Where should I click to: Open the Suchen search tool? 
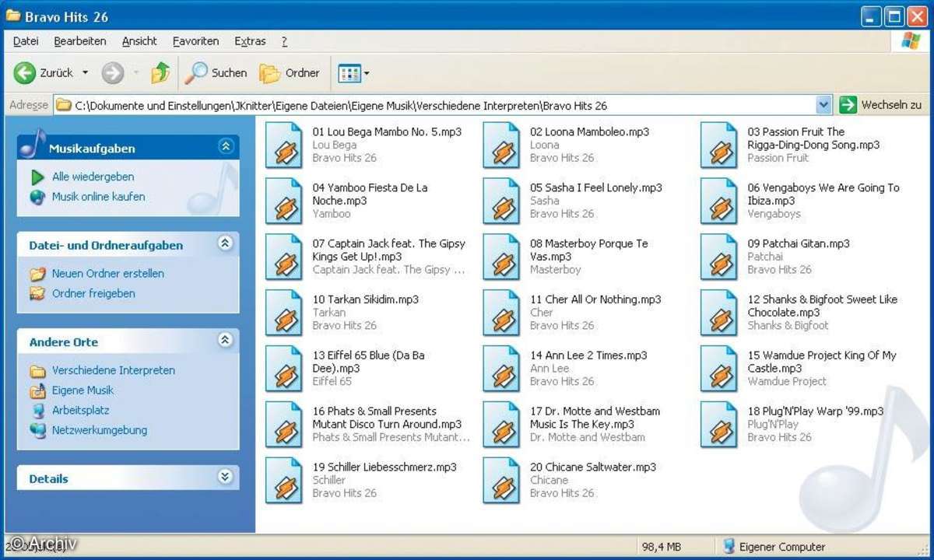(x=216, y=73)
